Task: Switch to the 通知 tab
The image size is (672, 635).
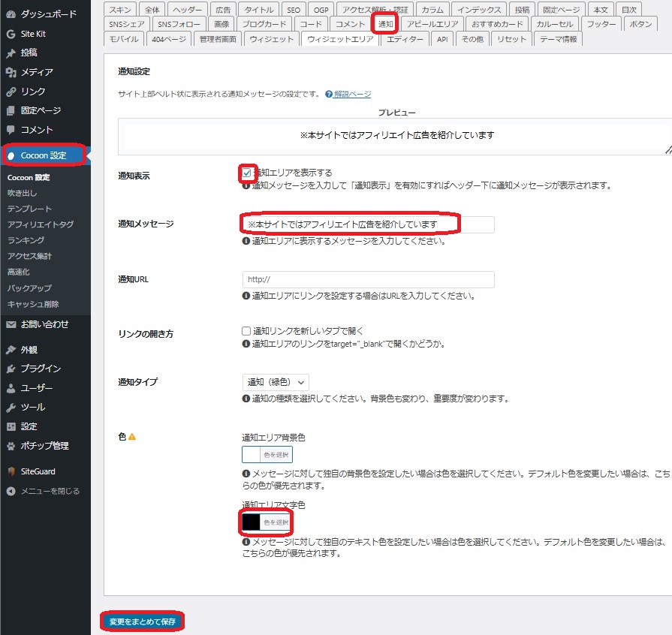Action: click(x=385, y=24)
